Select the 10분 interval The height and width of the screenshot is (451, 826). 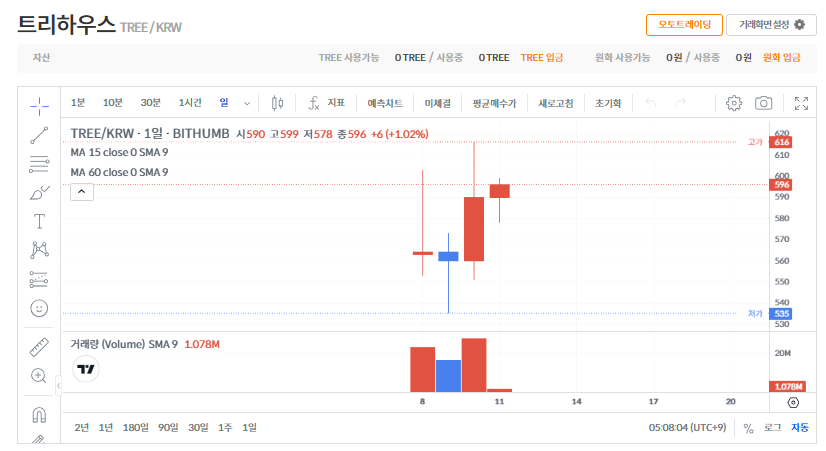click(112, 103)
